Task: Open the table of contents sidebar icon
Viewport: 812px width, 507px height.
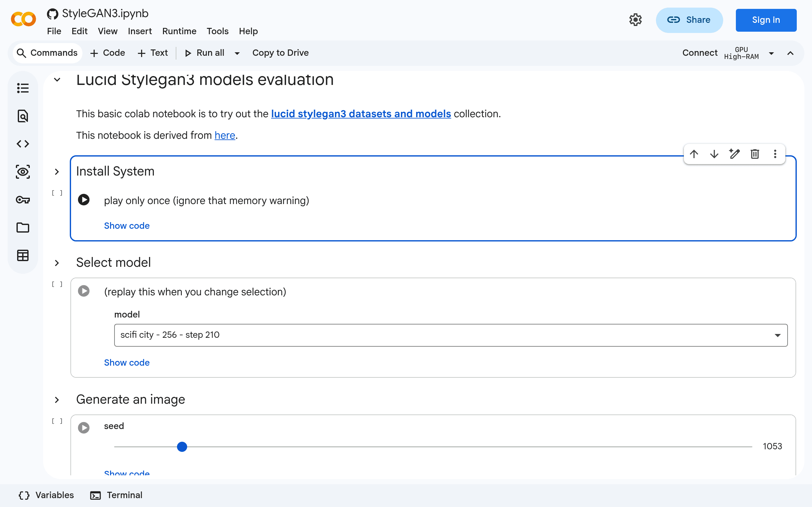Action: (x=23, y=88)
